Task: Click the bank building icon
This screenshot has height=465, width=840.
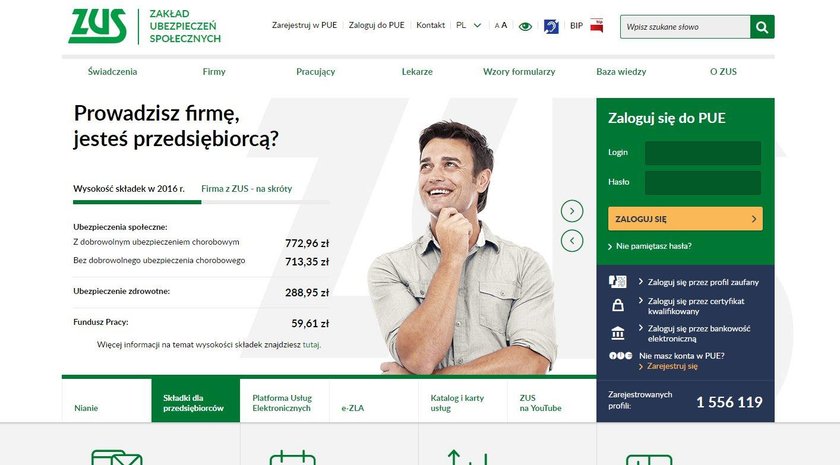Action: (x=618, y=333)
